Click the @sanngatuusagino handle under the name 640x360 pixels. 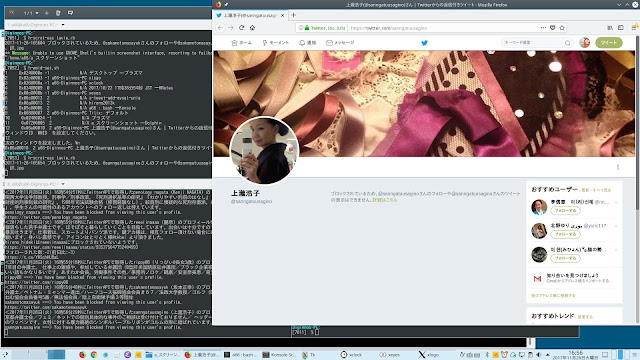pyautogui.click(x=251, y=201)
